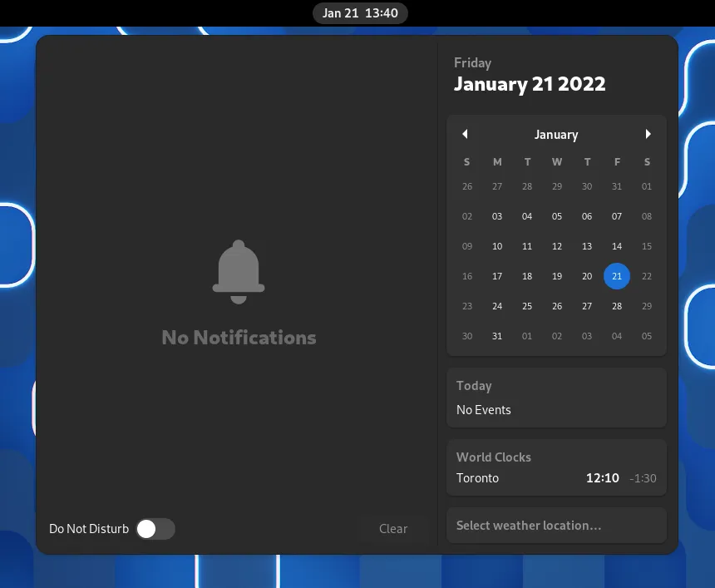Pick January 27 in the calendar

tap(587, 306)
